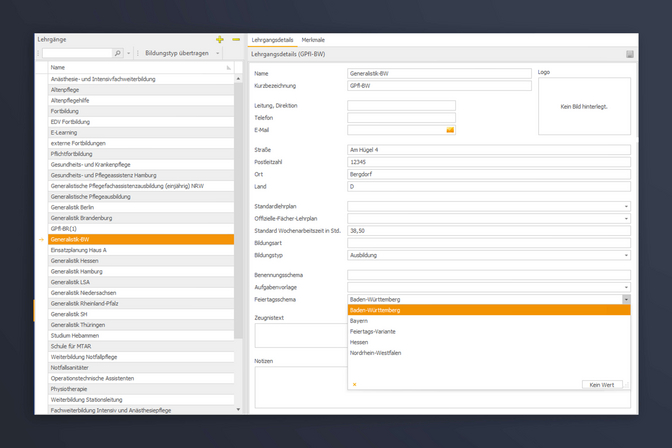Select the Weiterbildung Stationsleitung row
This screenshot has height=448, width=672.
(x=141, y=400)
